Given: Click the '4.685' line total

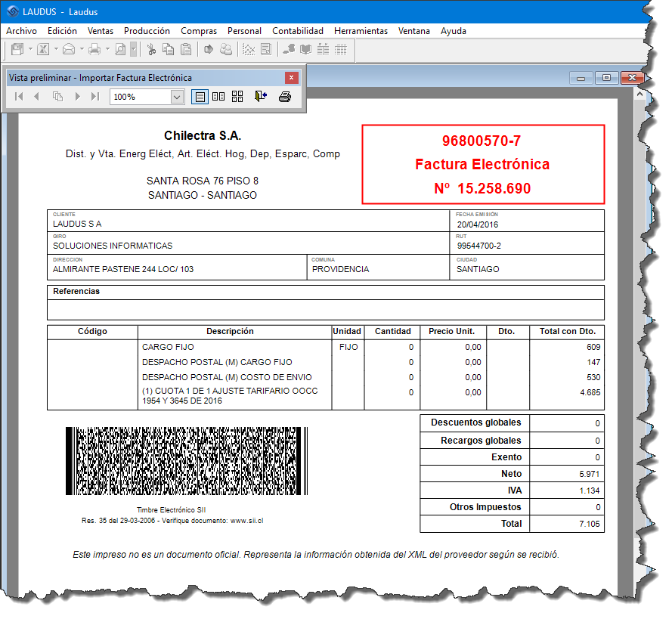Looking at the screenshot, I should coord(590,393).
